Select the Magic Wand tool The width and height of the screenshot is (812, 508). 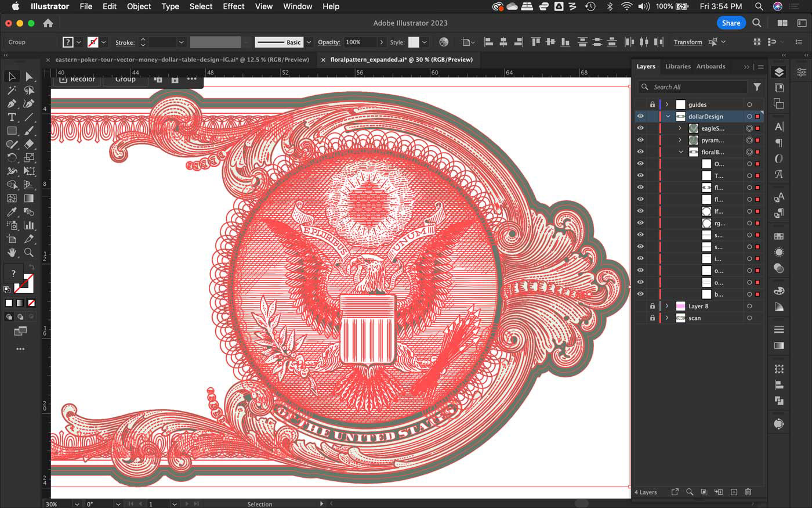click(x=12, y=91)
